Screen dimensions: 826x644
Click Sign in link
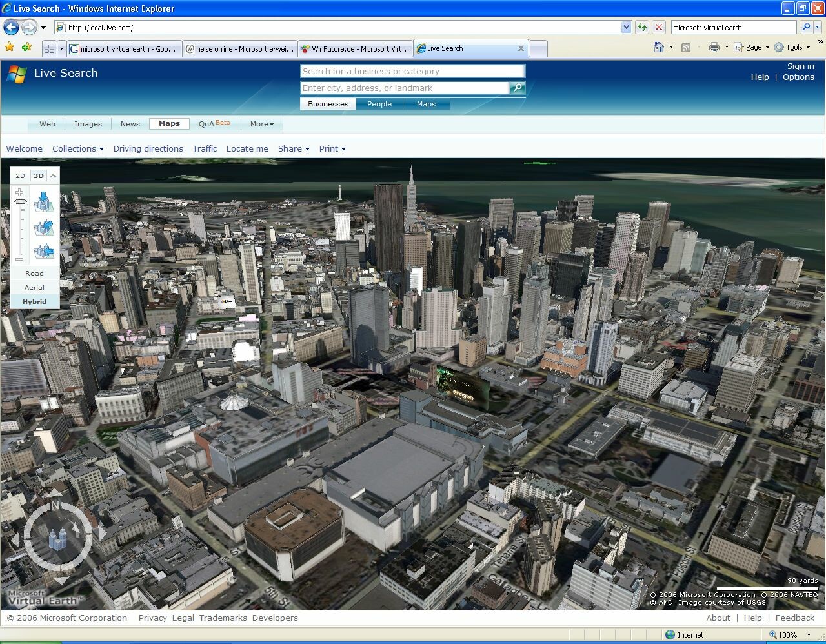click(800, 66)
